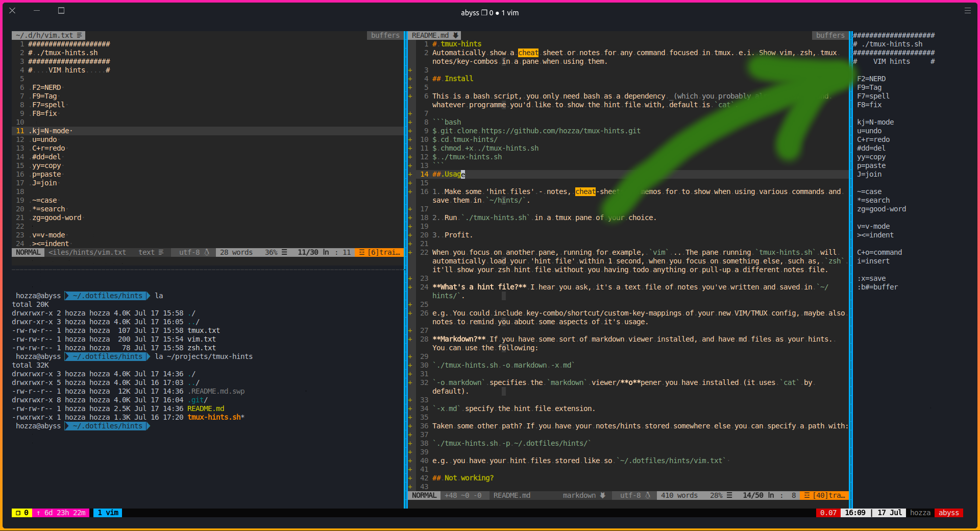Click the Linux penguin icon in README.md statusline
Screen dimensions: 980x531
[648, 495]
